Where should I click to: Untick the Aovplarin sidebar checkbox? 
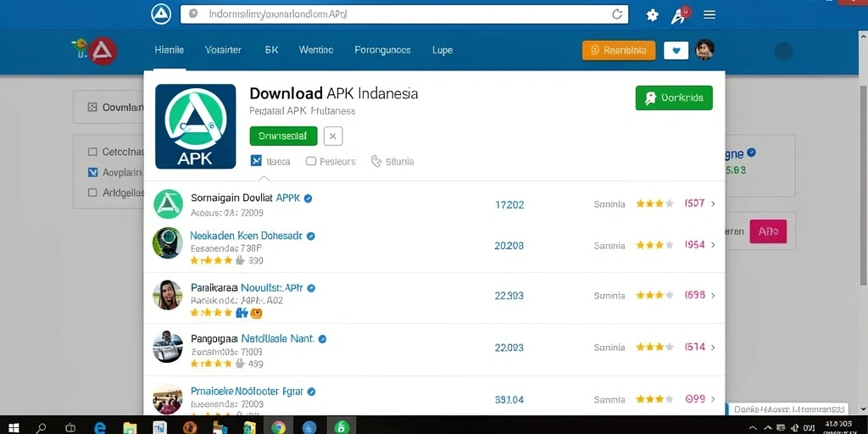(92, 173)
